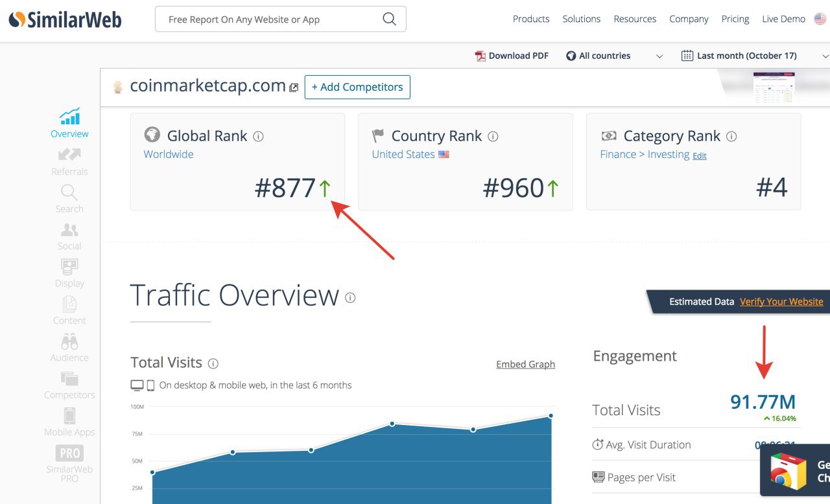Image resolution: width=830 pixels, height=504 pixels.
Task: Click the Category Rank money icon
Action: (609, 135)
